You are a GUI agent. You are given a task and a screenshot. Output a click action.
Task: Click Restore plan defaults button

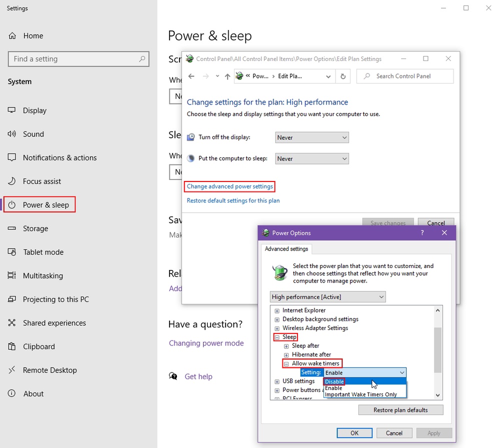point(400,410)
